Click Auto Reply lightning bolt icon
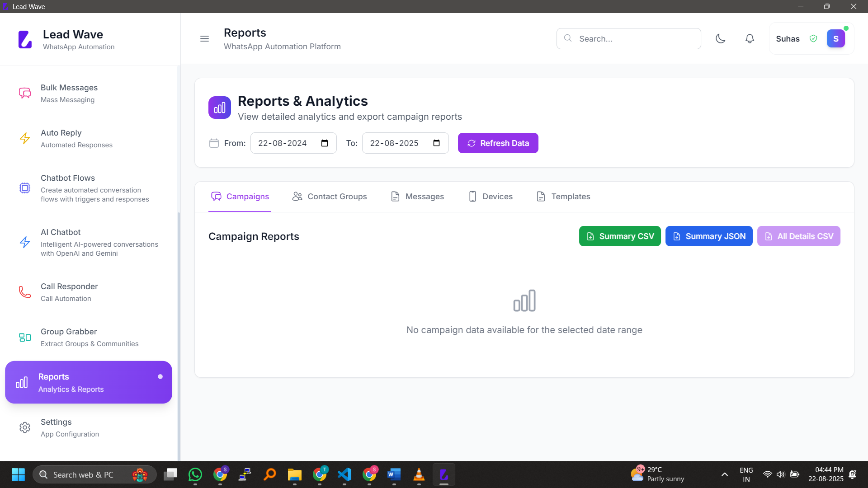This screenshot has height=488, width=868. coord(25,138)
